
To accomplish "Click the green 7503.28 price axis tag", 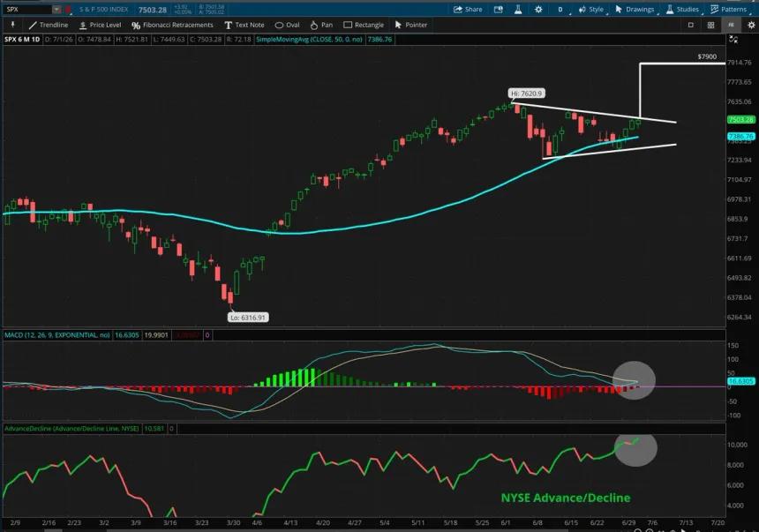I will click(740, 120).
